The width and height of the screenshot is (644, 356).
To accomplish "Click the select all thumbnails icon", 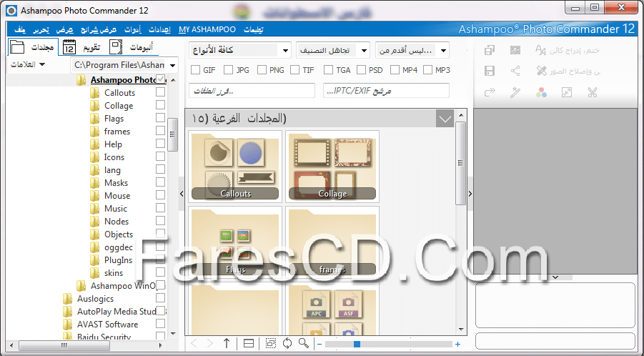I will pos(270,343).
